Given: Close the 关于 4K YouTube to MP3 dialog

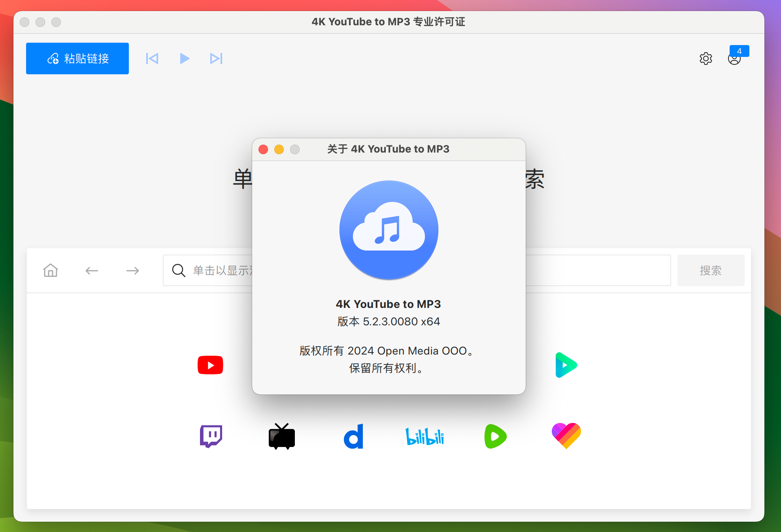Looking at the screenshot, I should pos(263,149).
